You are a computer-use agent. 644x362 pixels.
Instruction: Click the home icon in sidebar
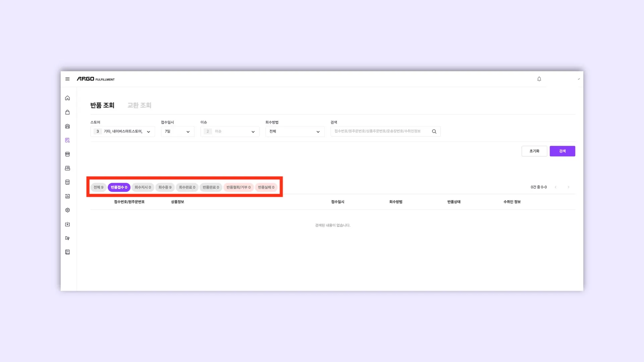pos(67,98)
